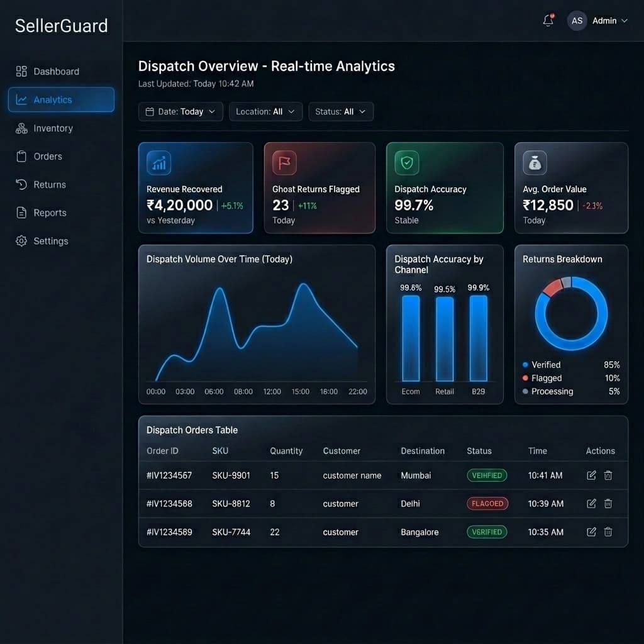The width and height of the screenshot is (644, 644).
Task: Click the Avg. Order Value money bag icon
Action: (x=534, y=162)
